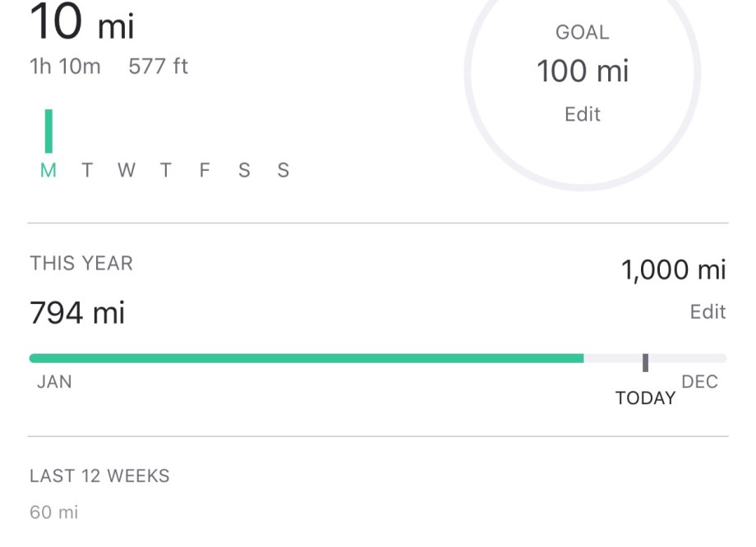Select the F day label
The height and width of the screenshot is (547, 756).
(205, 171)
